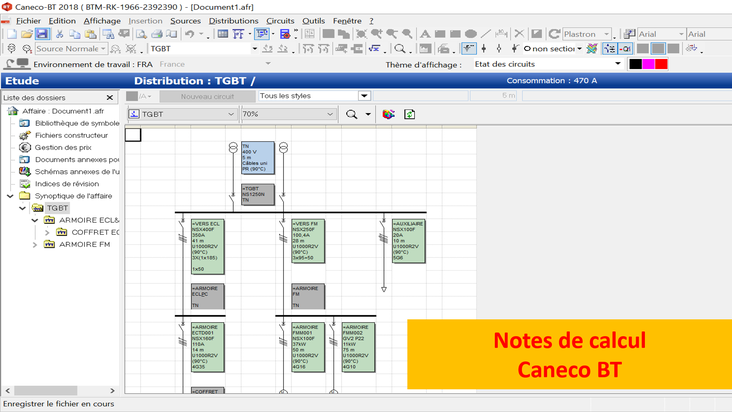The width and height of the screenshot is (732, 412).
Task: Open a file with the folder icon
Action: click(27, 34)
